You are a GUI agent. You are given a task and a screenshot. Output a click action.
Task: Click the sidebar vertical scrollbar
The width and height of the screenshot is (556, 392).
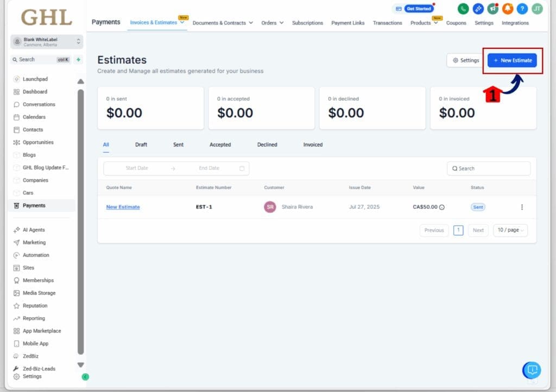tap(81, 217)
